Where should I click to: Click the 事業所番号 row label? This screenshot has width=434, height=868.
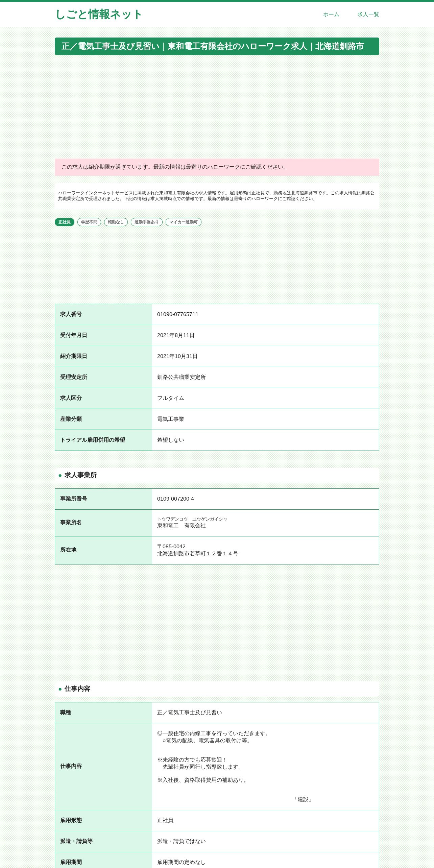pyautogui.click(x=74, y=499)
